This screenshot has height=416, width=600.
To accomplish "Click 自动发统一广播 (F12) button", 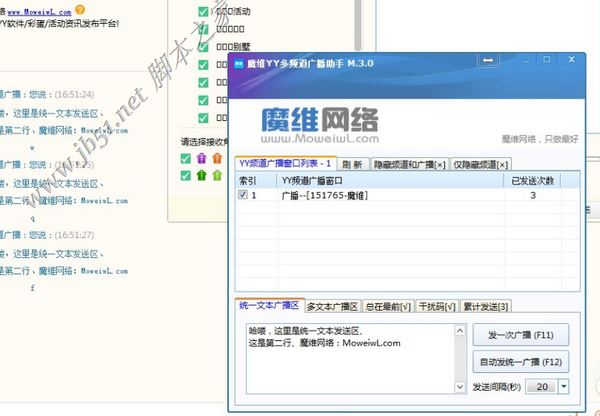I will (x=521, y=362).
